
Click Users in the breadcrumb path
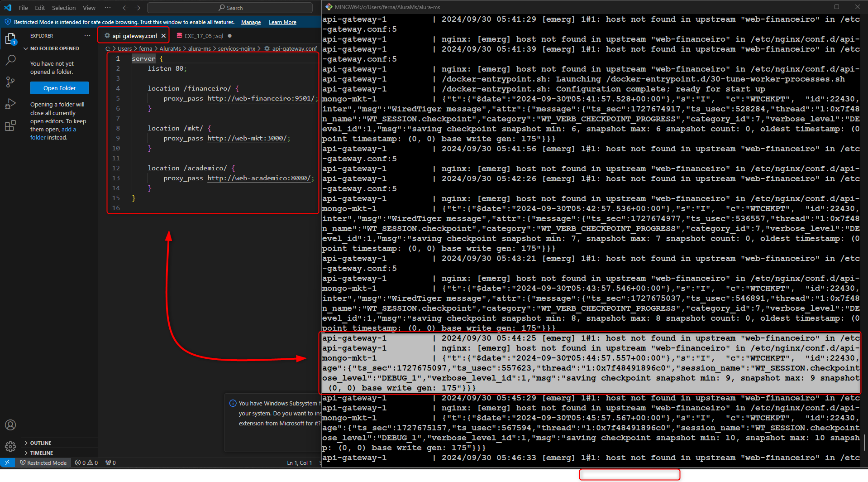tap(124, 48)
